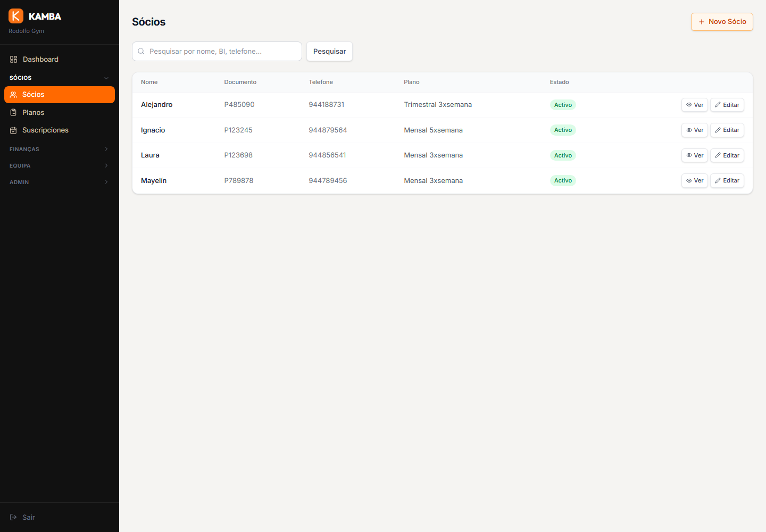Expand the EQUIPA section chevron
The height and width of the screenshot is (532, 766).
[x=106, y=165]
